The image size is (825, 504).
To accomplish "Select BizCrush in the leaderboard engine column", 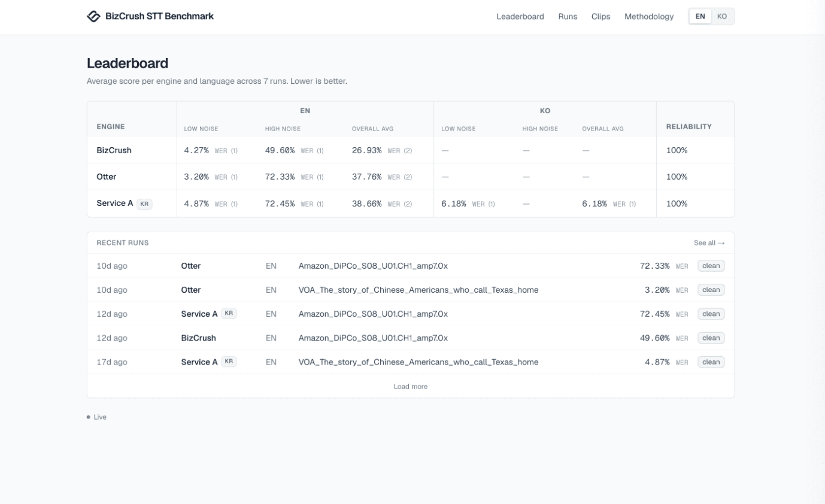I will coord(114,150).
